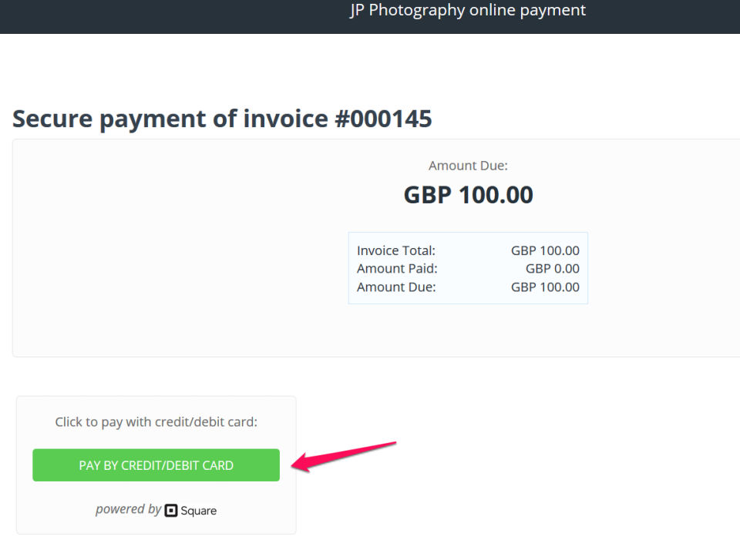The image size is (740, 560).
Task: Click the Invoice Total value GBP 100.00
Action: click(x=545, y=250)
